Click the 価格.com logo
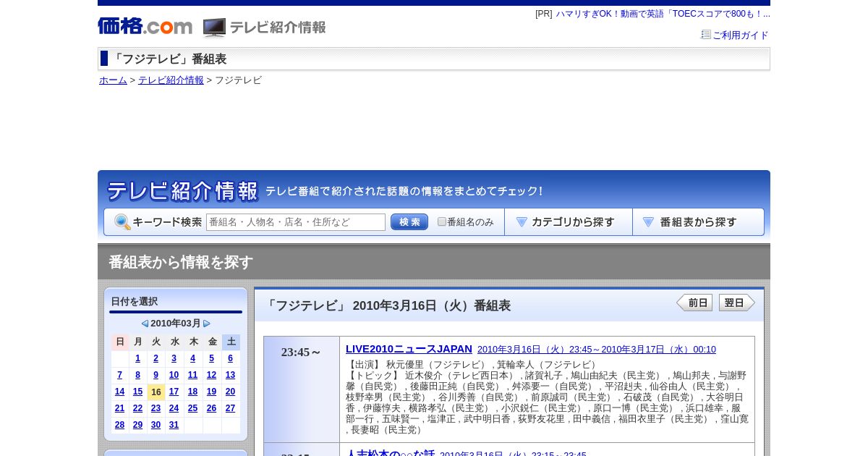 [x=145, y=27]
